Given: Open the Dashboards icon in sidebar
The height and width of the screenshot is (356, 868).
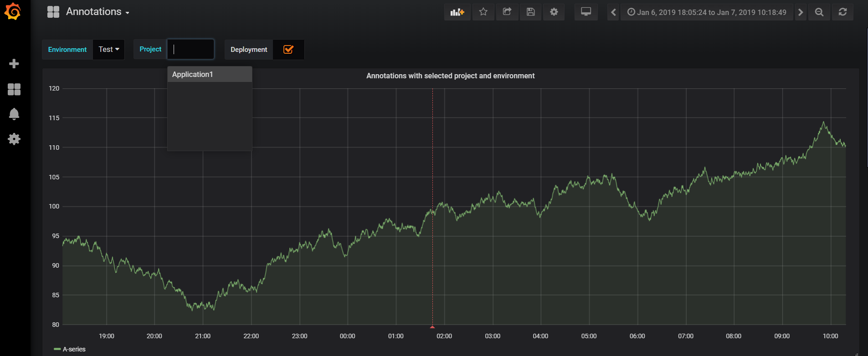Looking at the screenshot, I should [14, 89].
